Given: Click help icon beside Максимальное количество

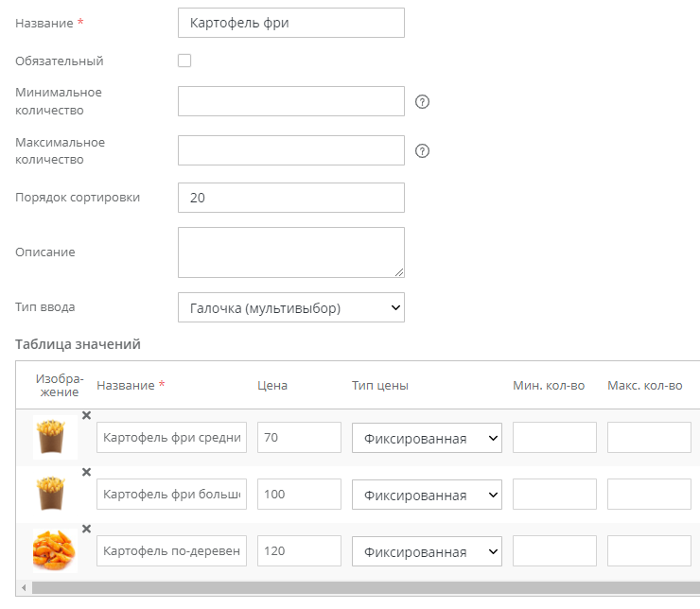Looking at the screenshot, I should [x=423, y=150].
